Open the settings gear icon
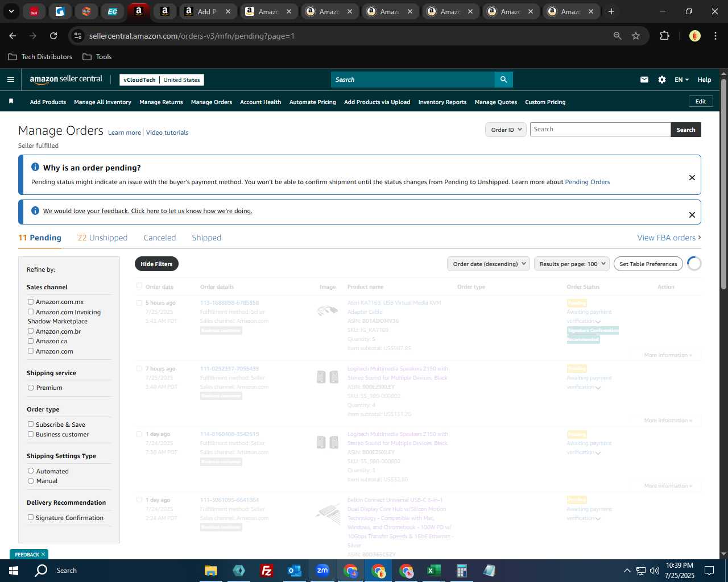The height and width of the screenshot is (582, 728). [662, 80]
